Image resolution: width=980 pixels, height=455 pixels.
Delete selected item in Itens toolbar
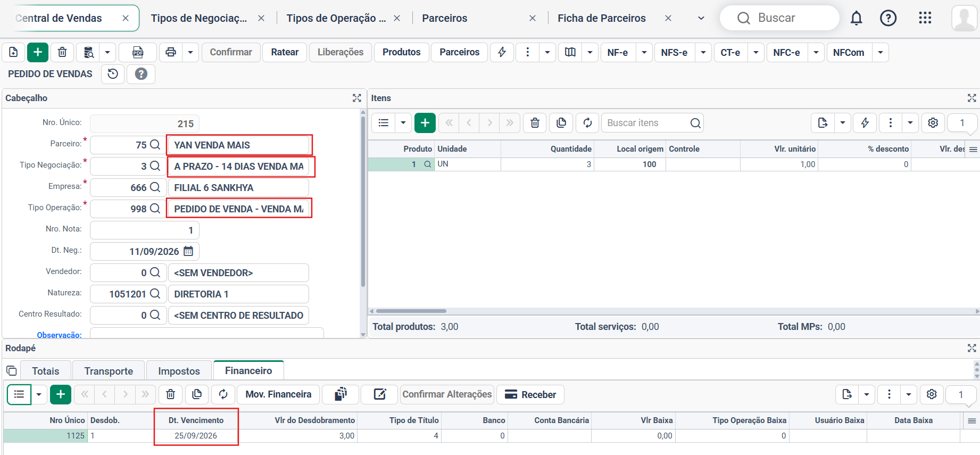coord(535,123)
